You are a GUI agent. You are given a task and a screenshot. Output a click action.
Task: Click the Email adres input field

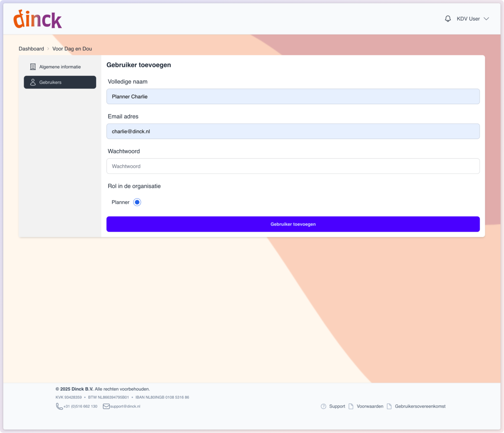click(293, 132)
